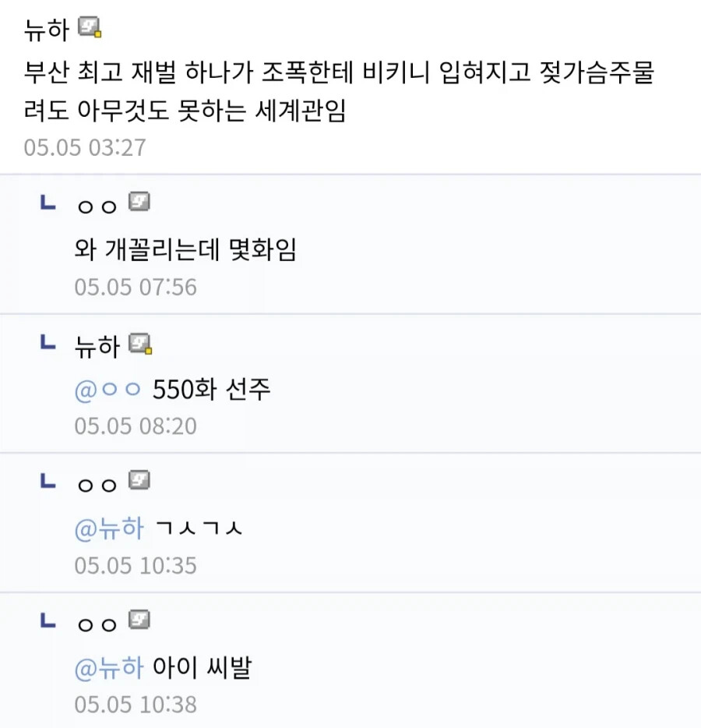701x728 pixels.
Task: Click 뉴하's gallog icon on the 08:20 reply
Action: [140, 344]
